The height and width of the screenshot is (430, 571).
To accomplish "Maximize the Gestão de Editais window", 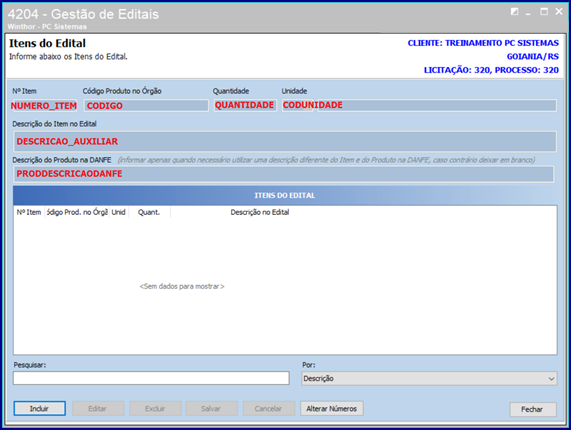I will point(544,12).
